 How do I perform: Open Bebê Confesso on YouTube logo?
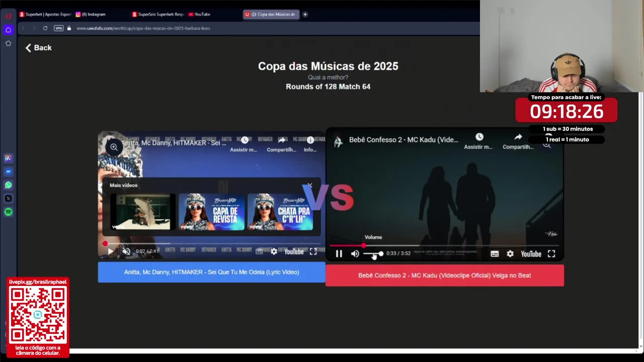point(531,254)
